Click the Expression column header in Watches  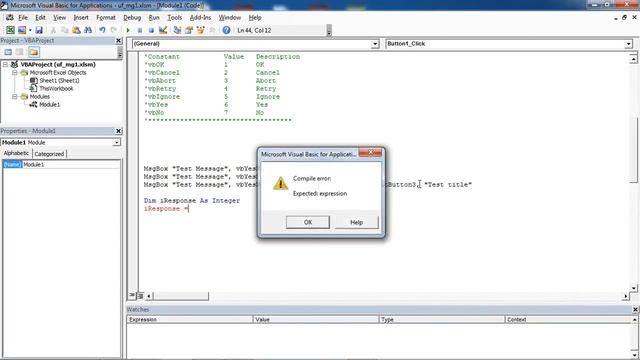(190, 320)
